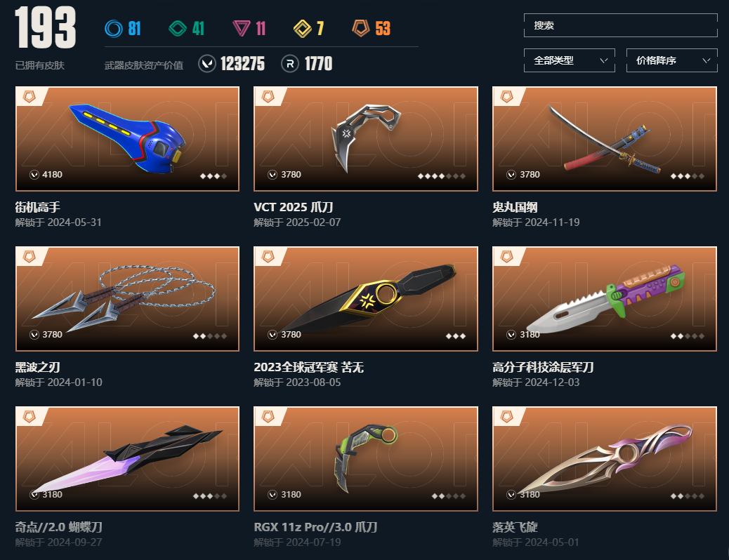Click the VP currency icon beside 123275
Viewport: 729px width, 560px height.
point(207,64)
